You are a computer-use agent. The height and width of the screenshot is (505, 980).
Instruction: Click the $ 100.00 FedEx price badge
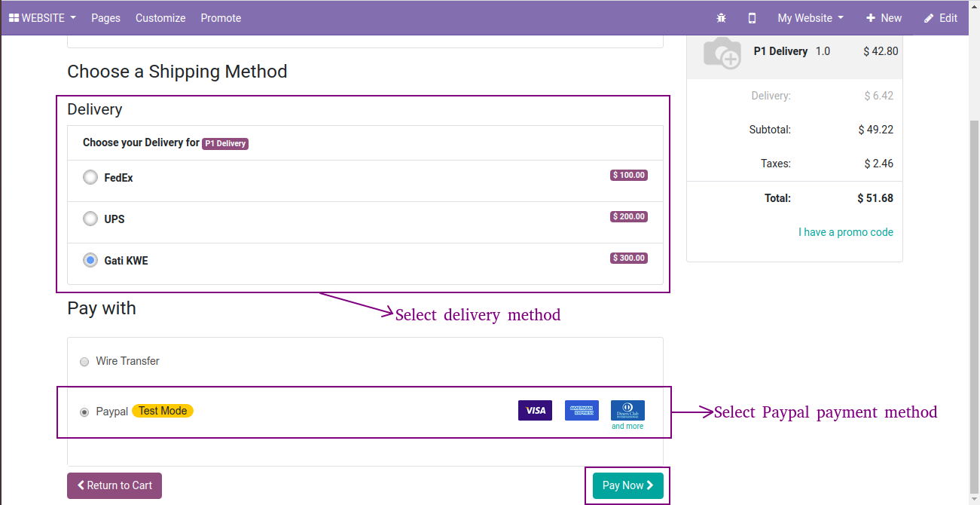pyautogui.click(x=629, y=175)
